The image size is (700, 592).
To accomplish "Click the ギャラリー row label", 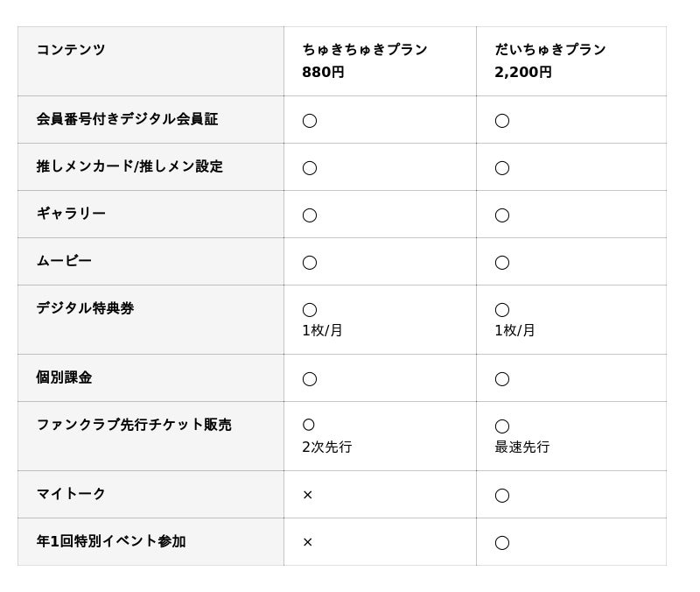I will [71, 214].
